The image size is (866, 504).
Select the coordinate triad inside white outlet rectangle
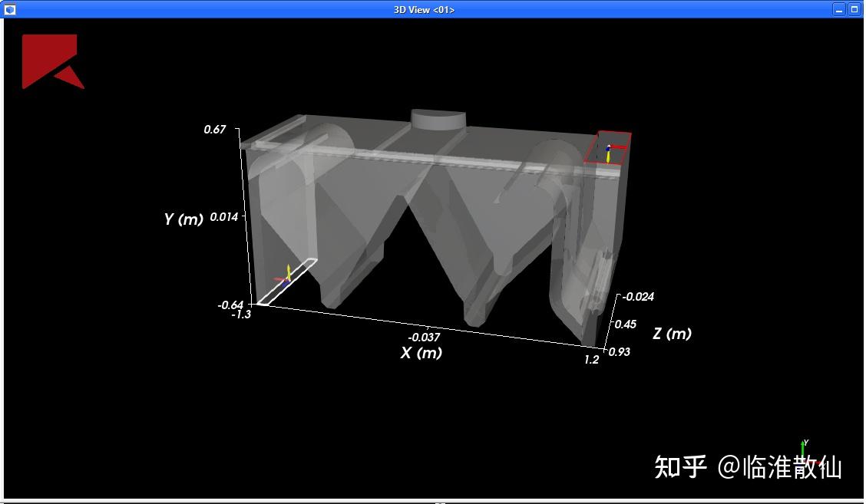coord(285,275)
